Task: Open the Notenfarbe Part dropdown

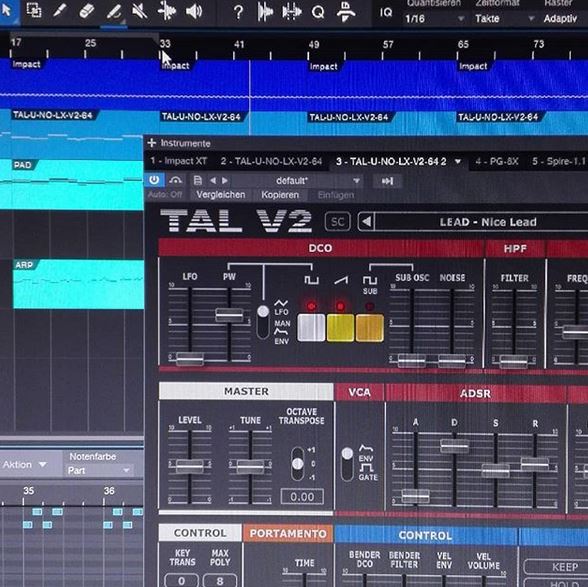Action: [x=99, y=470]
